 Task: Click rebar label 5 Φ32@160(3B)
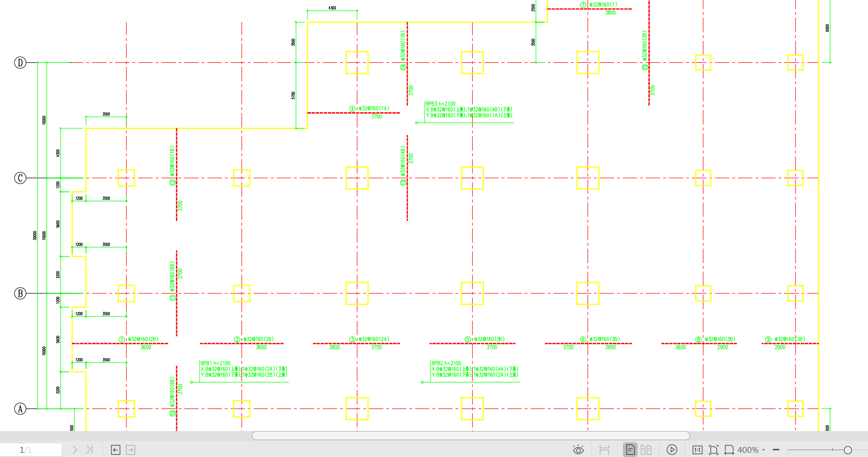[485, 339]
